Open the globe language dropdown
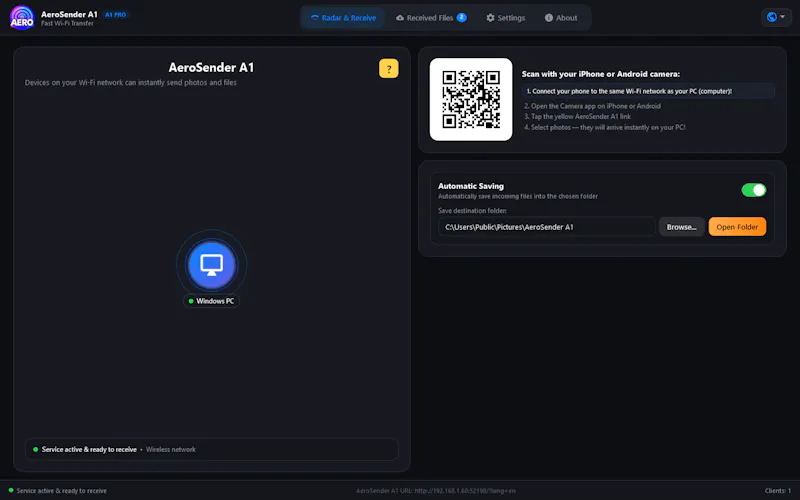Screen dimensions: 800x500 [776, 17]
